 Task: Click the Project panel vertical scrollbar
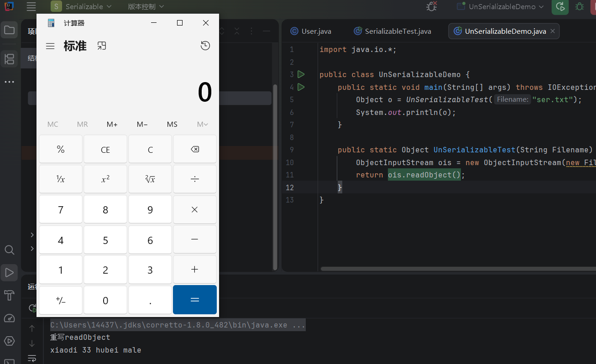[x=275, y=177]
